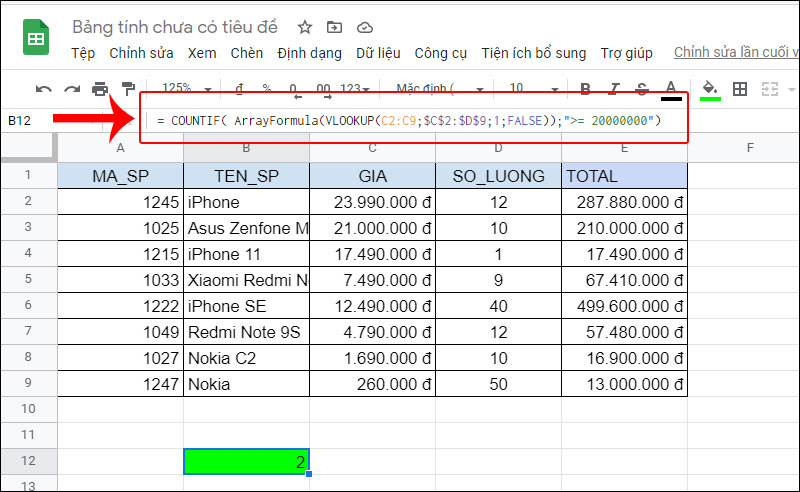Toggle italic formatting

coord(614,89)
